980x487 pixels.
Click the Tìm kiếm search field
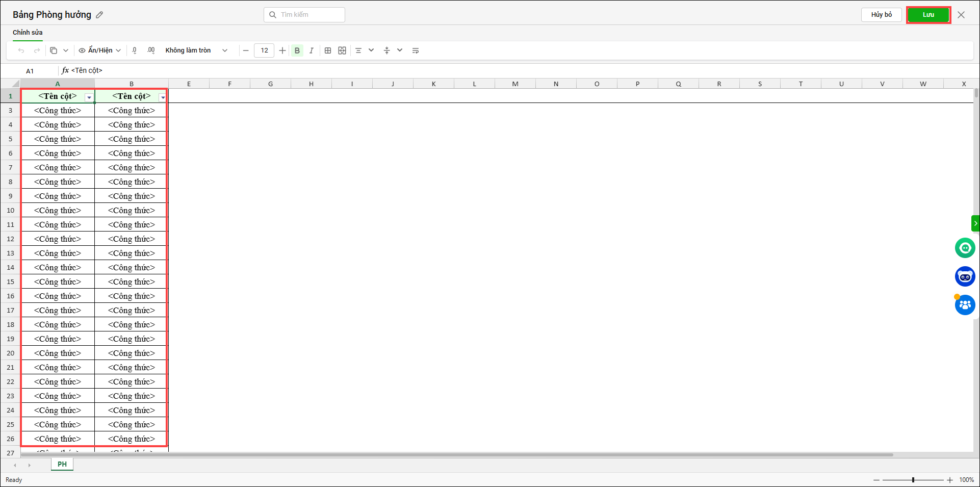pyautogui.click(x=308, y=15)
